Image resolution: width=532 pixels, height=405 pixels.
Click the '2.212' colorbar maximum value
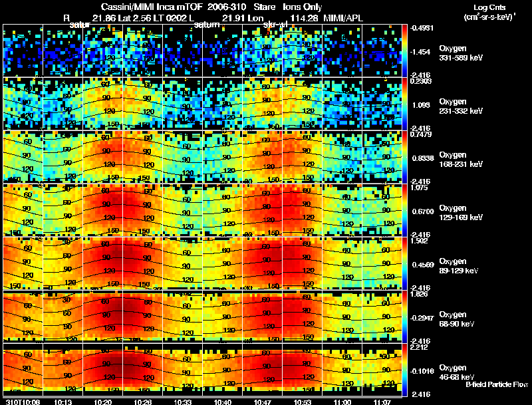point(420,347)
